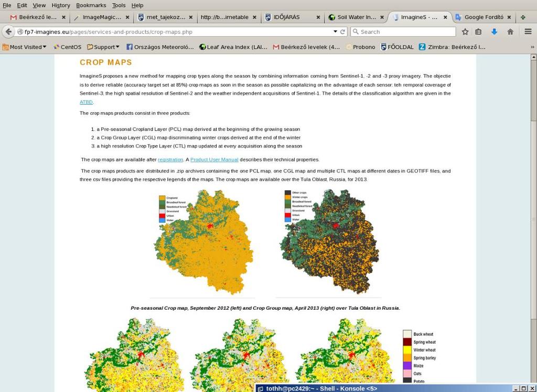Open the URL history dropdown arrow
The width and height of the screenshot is (537, 392).
coord(335,31)
